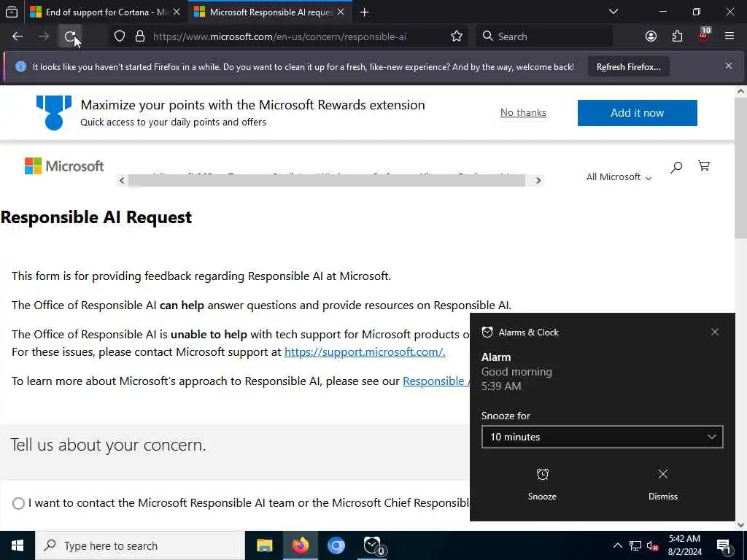Viewport: 747px width, 560px height.
Task: Reload the current page
Action: (70, 36)
